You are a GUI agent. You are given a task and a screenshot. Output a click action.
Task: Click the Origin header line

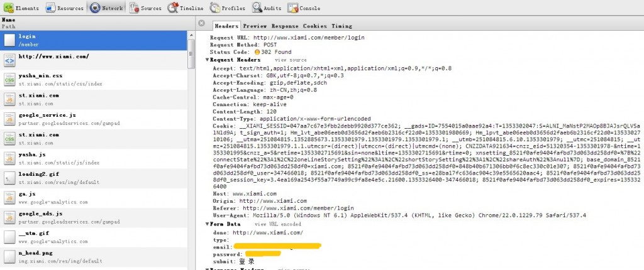[x=260, y=201]
